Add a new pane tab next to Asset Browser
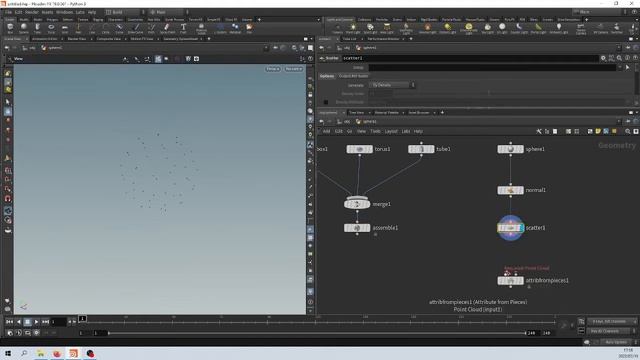The width and height of the screenshot is (640, 360). [442, 113]
